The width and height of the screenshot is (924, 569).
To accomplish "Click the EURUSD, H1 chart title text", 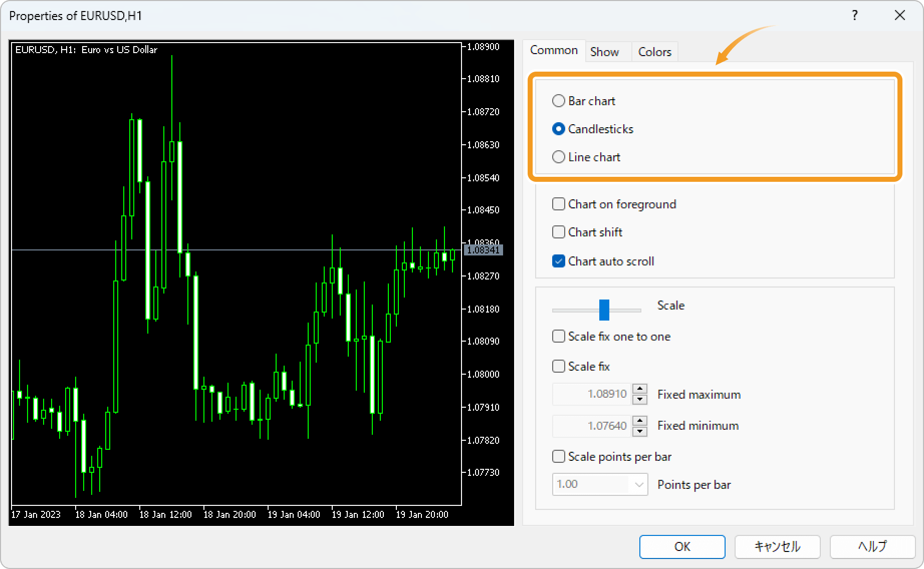I will pos(86,50).
